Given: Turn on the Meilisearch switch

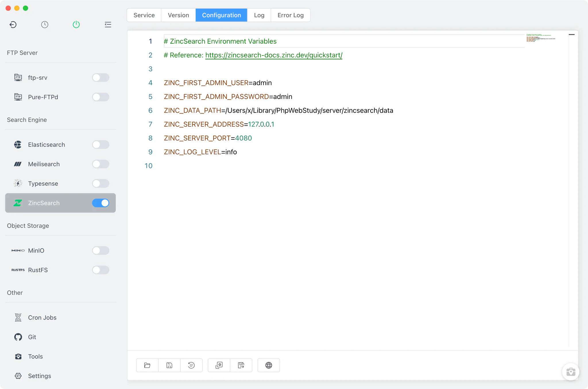Looking at the screenshot, I should coord(100,164).
